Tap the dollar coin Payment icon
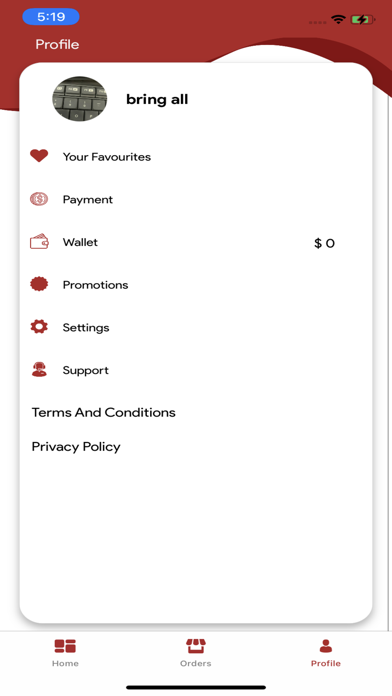Viewport: 392px width, 696px height. (39, 199)
